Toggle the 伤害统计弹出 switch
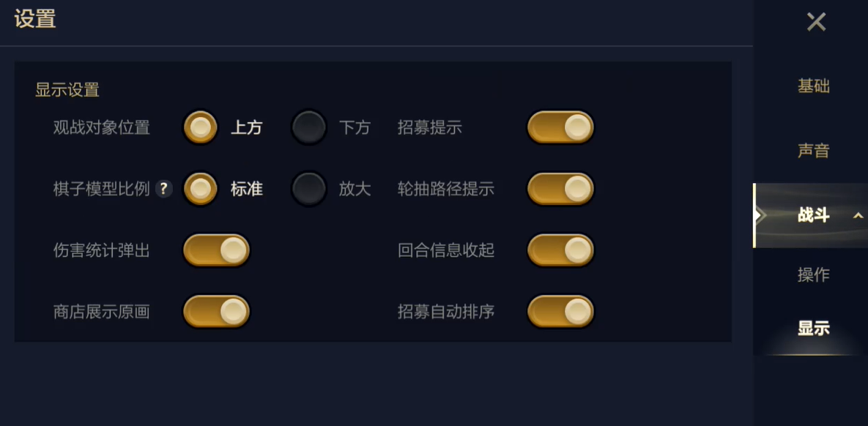The image size is (868, 426). (216, 250)
